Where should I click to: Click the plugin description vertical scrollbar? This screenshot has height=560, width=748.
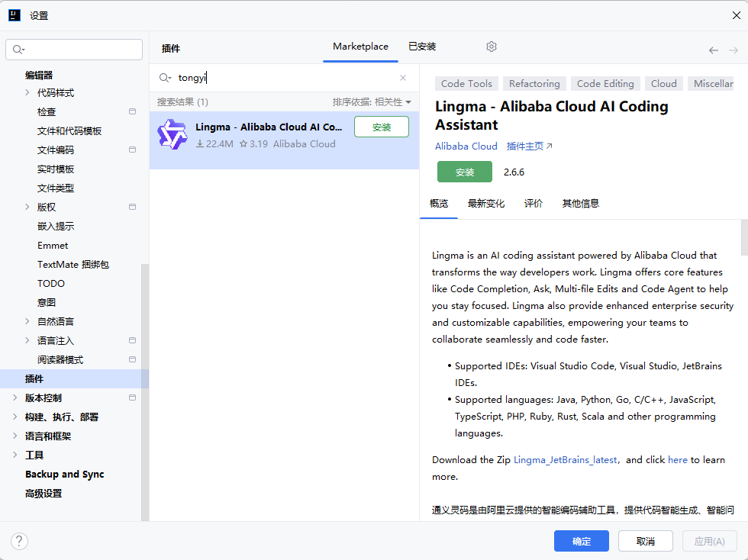click(x=743, y=237)
